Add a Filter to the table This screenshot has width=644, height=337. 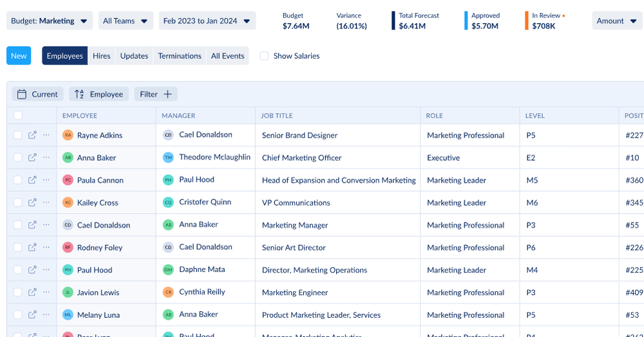pos(156,94)
